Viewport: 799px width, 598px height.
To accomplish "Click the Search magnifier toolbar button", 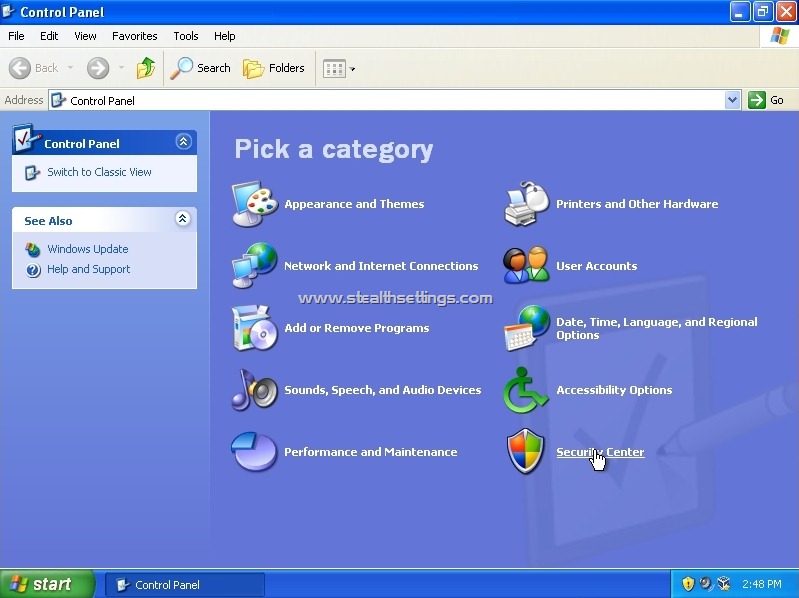I will 200,68.
